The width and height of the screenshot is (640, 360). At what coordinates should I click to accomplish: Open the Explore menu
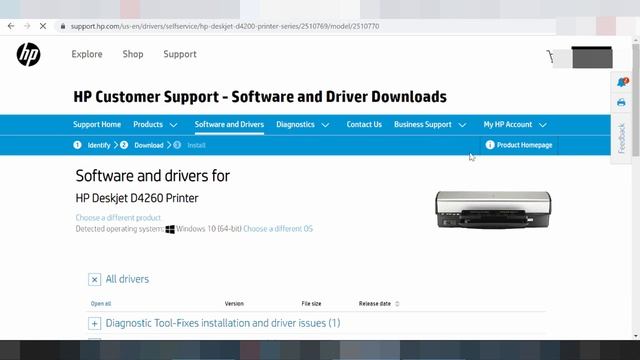pyautogui.click(x=87, y=54)
